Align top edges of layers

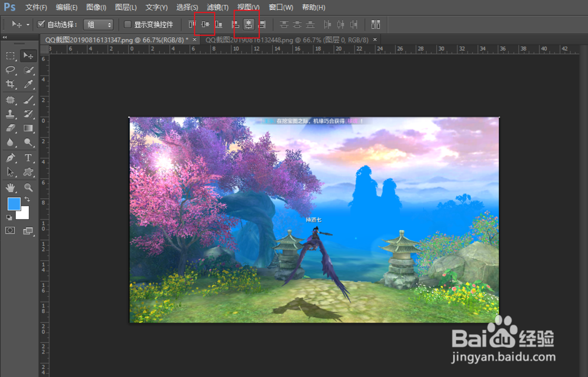[x=192, y=24]
